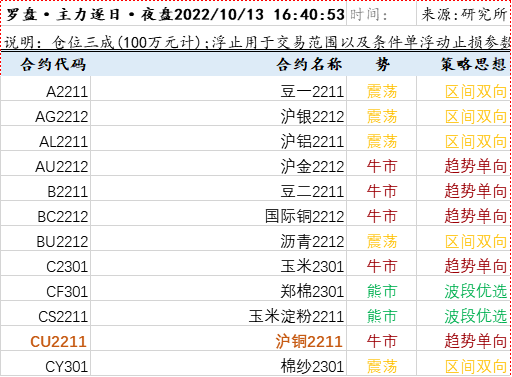512x377 pixels.
Task: Select cell A2211
Action: coord(46,88)
